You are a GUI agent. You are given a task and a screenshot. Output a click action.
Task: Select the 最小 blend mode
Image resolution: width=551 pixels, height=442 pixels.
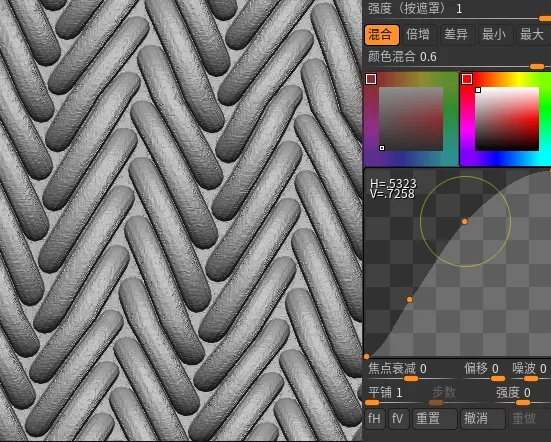click(495, 34)
